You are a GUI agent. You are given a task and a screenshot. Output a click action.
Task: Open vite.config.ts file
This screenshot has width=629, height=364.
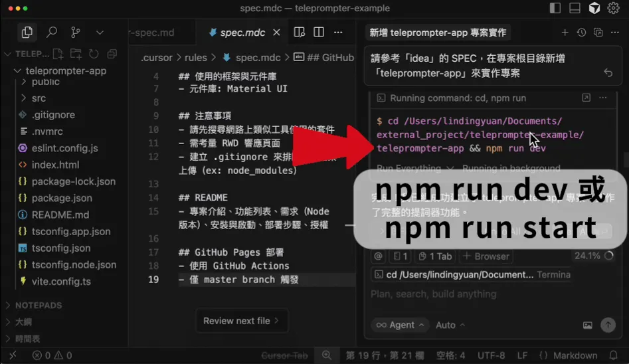pos(61,282)
